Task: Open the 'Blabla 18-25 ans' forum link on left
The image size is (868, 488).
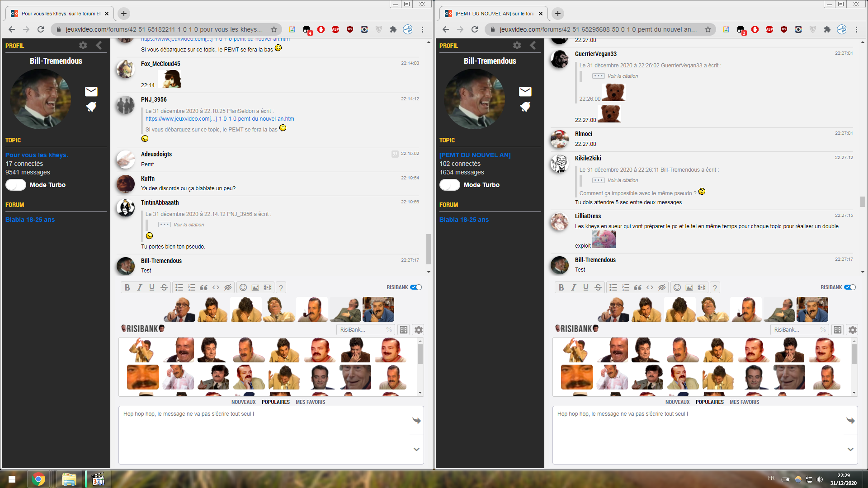Action: [x=30, y=220]
